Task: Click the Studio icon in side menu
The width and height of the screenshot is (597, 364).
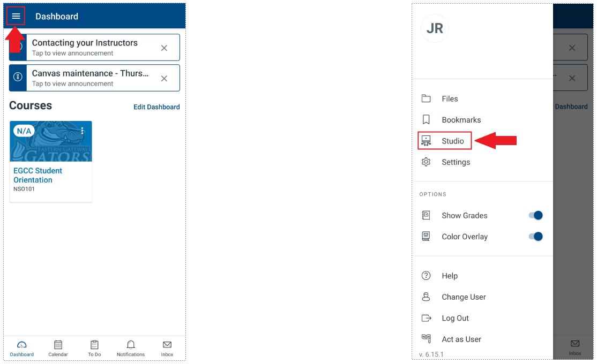Action: click(x=427, y=141)
